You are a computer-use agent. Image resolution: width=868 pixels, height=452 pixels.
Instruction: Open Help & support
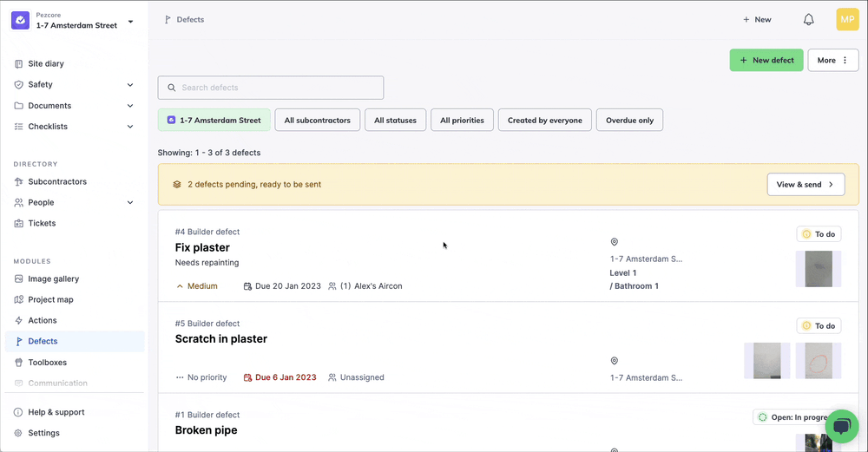[56, 412]
